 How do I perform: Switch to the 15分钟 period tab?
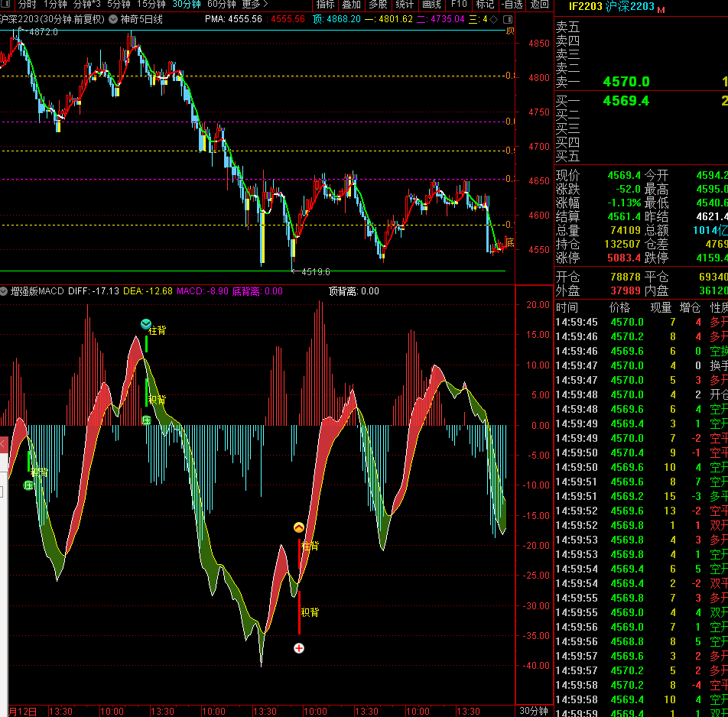pyautogui.click(x=151, y=5)
